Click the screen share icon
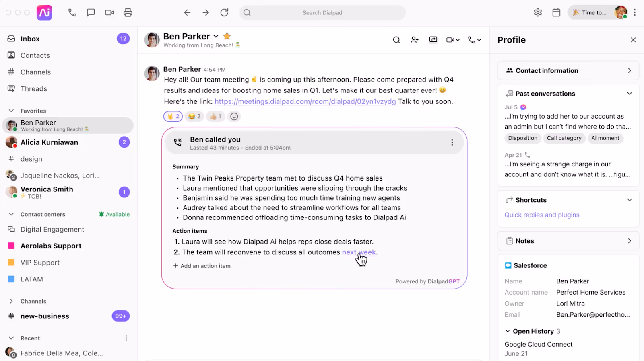Image resolution: width=644 pixels, height=361 pixels. coord(433,40)
